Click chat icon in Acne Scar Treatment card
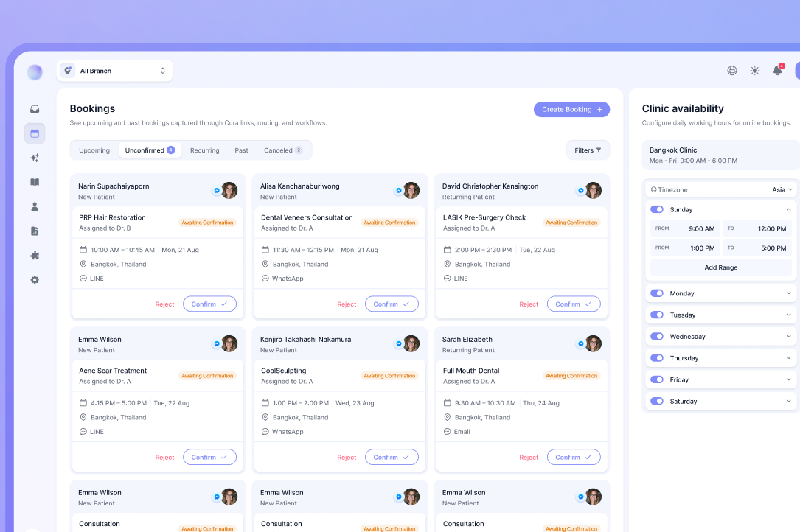Viewport: 800px width, 532px height. tap(83, 432)
